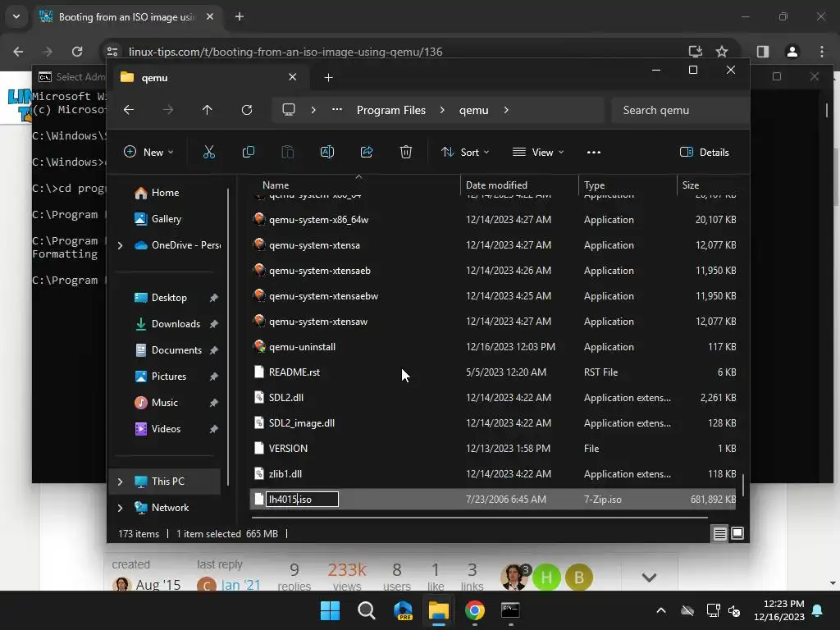Screen dimensions: 840x630
Task: Expand the forum topic summary chevron
Action: click(650, 577)
